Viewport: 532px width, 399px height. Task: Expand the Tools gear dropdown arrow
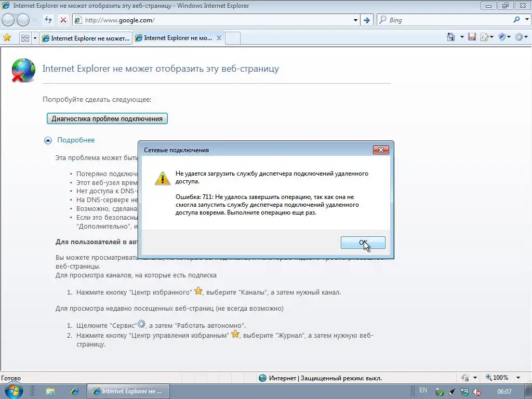click(526, 37)
